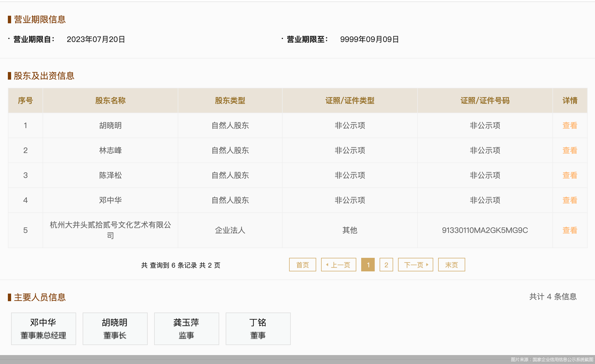Open details link for 胡晓明 shareholder row
The height and width of the screenshot is (364, 595).
pos(570,125)
